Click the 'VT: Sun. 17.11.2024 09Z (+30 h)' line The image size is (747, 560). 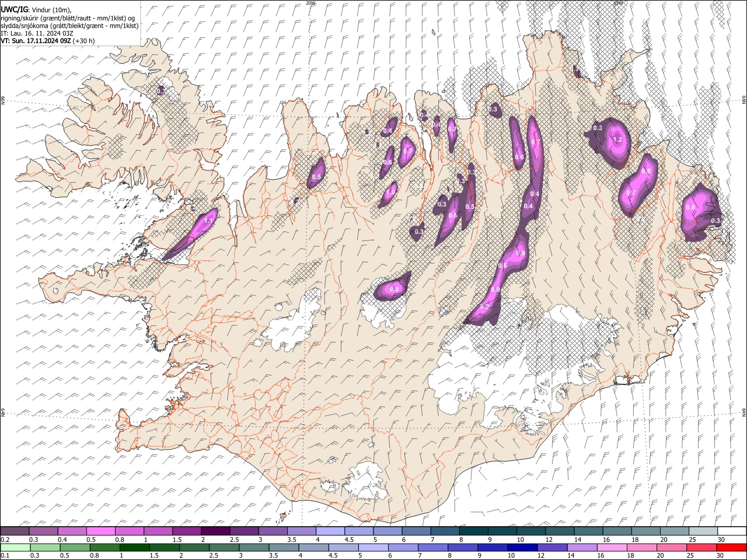(x=48, y=41)
